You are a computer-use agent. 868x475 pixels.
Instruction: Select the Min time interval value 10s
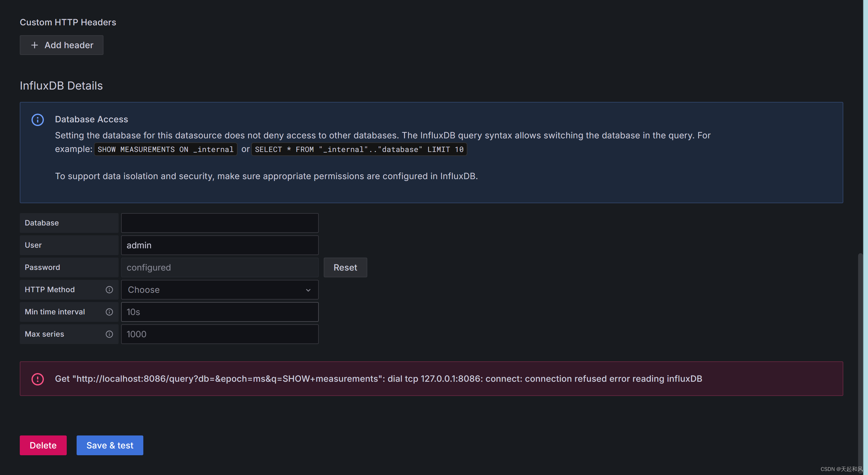pos(219,312)
